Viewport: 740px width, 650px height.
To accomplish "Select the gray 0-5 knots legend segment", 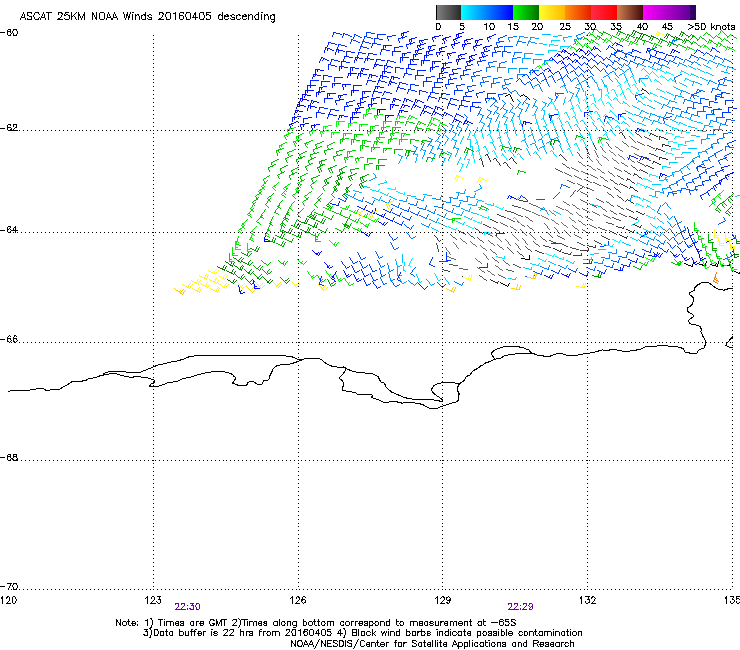I will (448, 12).
